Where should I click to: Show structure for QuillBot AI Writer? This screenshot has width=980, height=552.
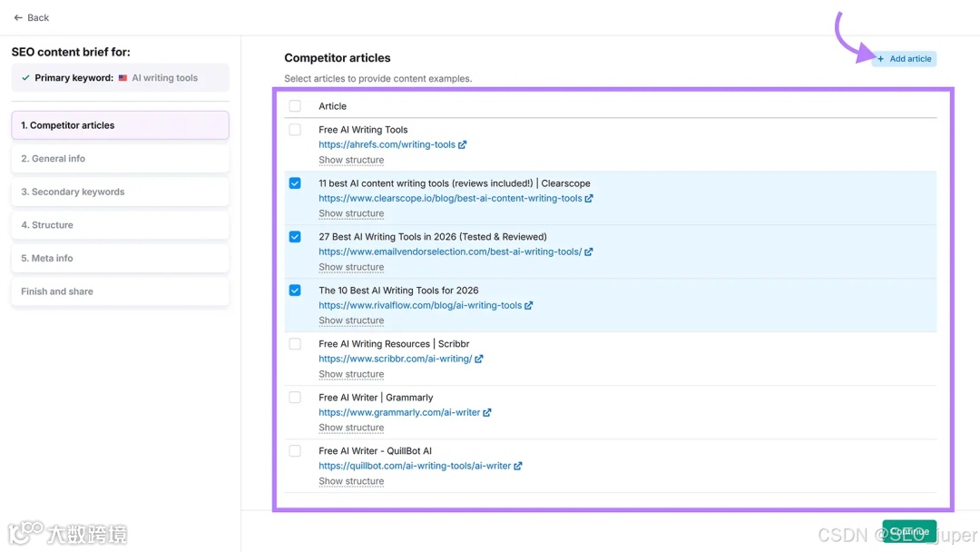click(351, 482)
